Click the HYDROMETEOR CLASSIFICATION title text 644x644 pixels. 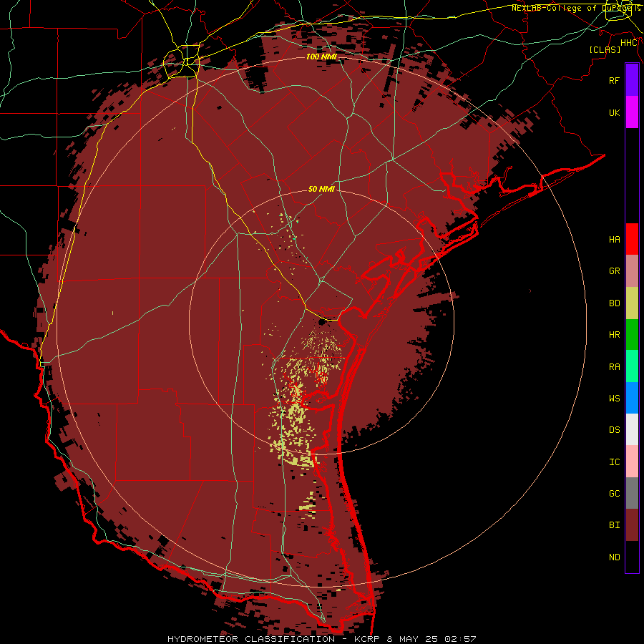click(x=251, y=639)
